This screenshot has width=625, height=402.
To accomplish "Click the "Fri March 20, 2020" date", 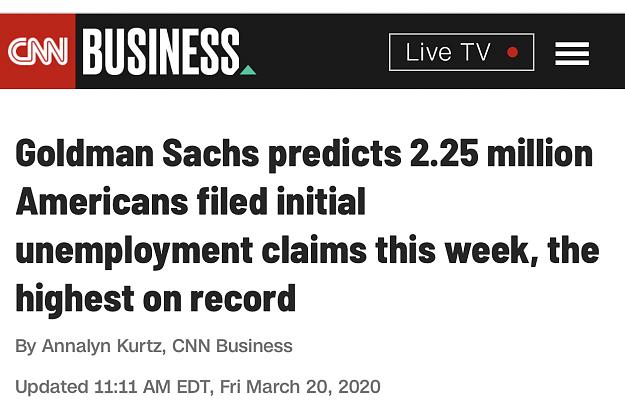I will pyautogui.click(x=300, y=387).
